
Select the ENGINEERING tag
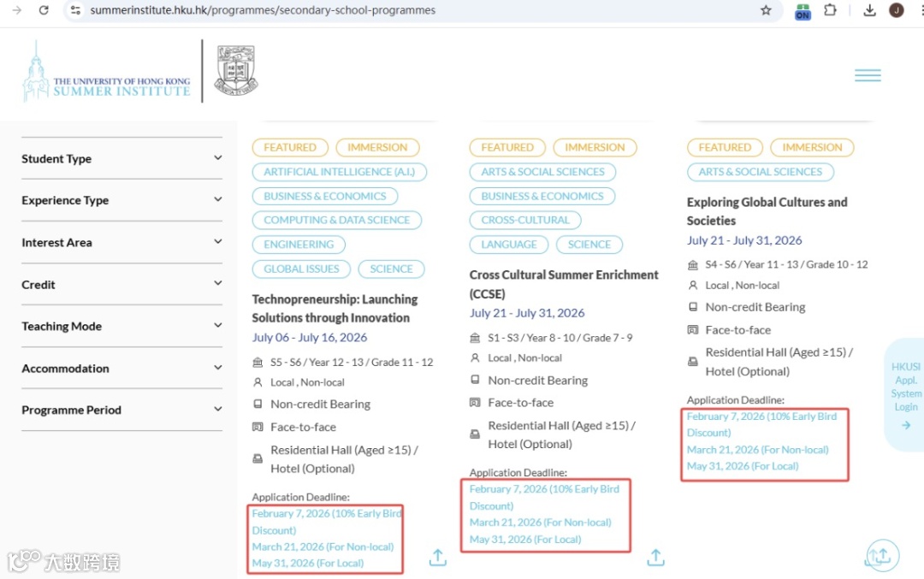(x=299, y=245)
